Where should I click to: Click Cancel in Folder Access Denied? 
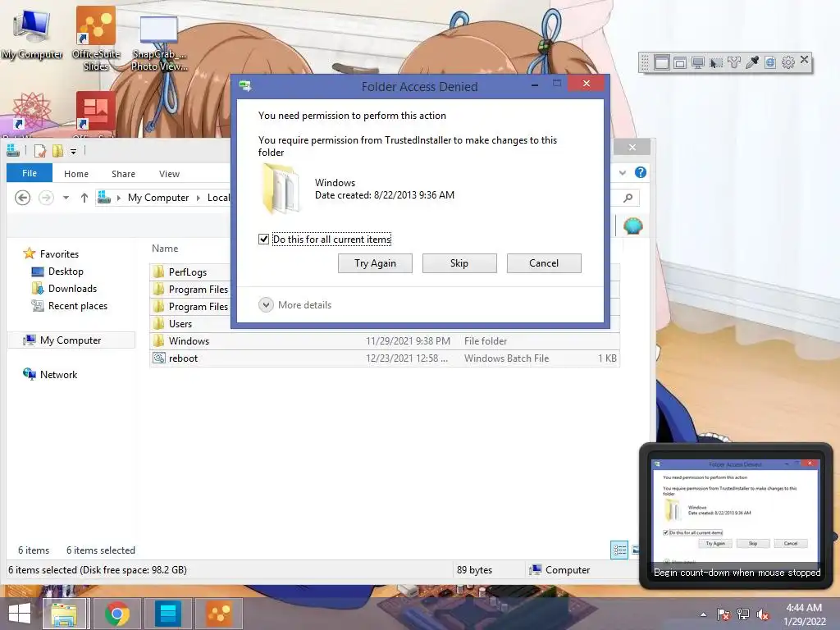click(544, 263)
